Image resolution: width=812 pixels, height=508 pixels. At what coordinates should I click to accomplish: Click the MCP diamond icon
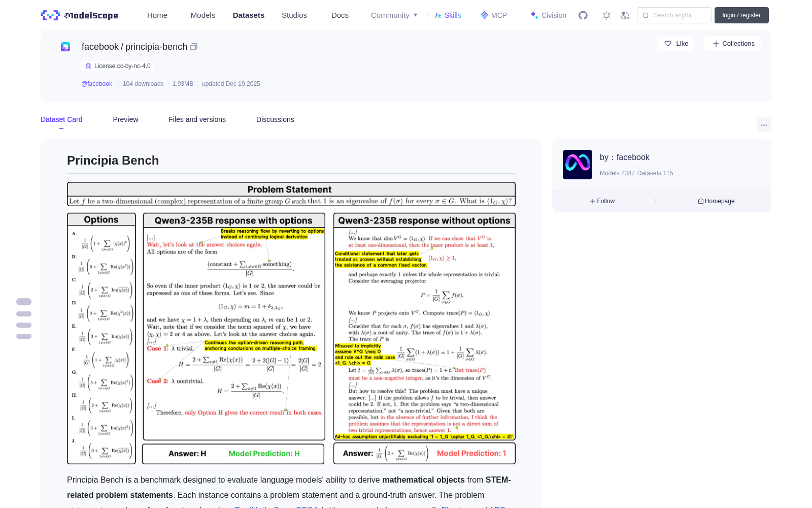tap(484, 15)
